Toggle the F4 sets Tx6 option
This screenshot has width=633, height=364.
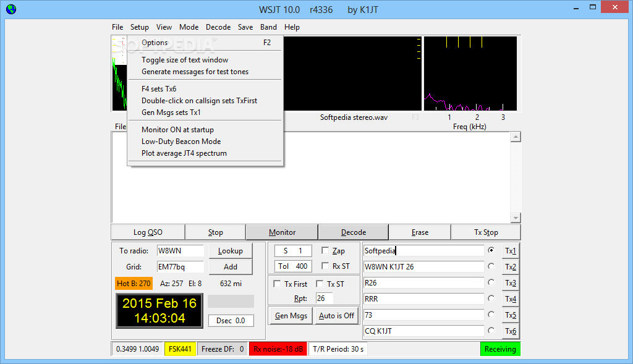(205, 89)
